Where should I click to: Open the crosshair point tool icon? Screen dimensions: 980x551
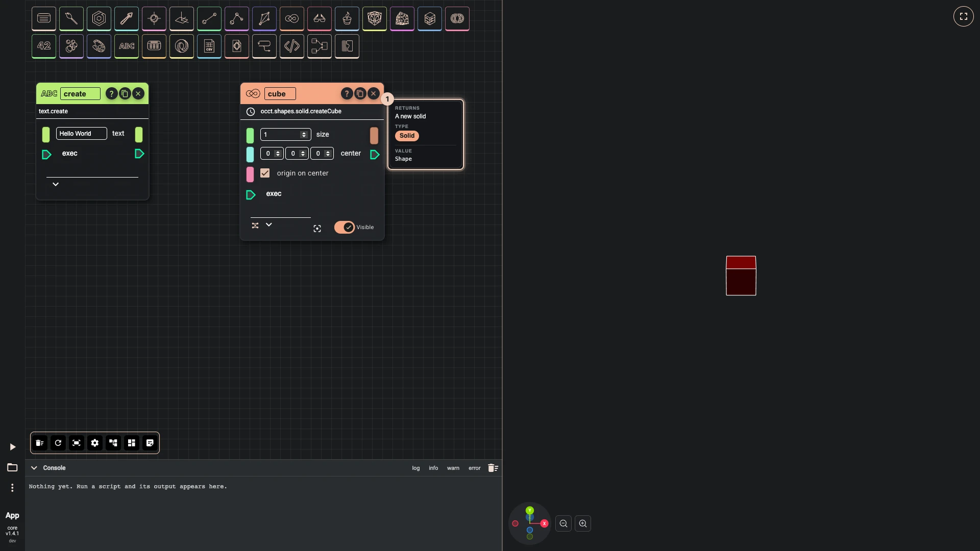click(x=154, y=19)
